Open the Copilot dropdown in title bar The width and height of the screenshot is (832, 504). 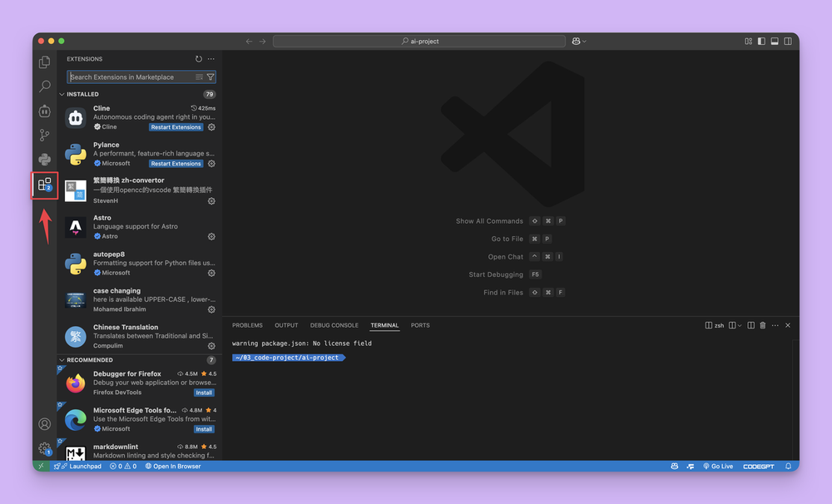click(579, 41)
